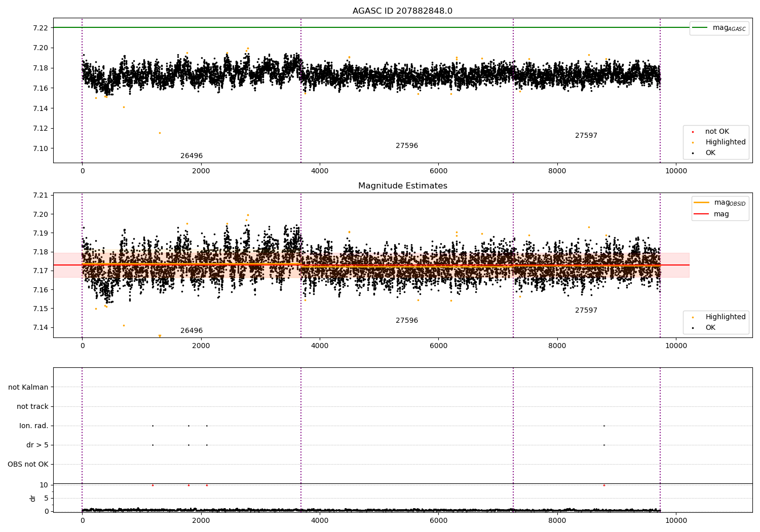Click Highlighted in the Magnitude Estimates legend
Screen dimensions: 760x532
pyautogui.click(x=726, y=317)
